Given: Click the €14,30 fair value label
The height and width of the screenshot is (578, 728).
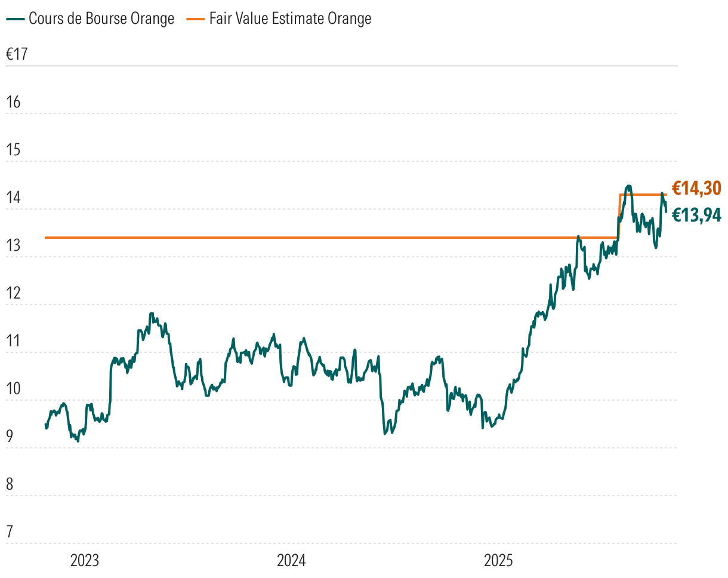Looking at the screenshot, I should tap(696, 189).
